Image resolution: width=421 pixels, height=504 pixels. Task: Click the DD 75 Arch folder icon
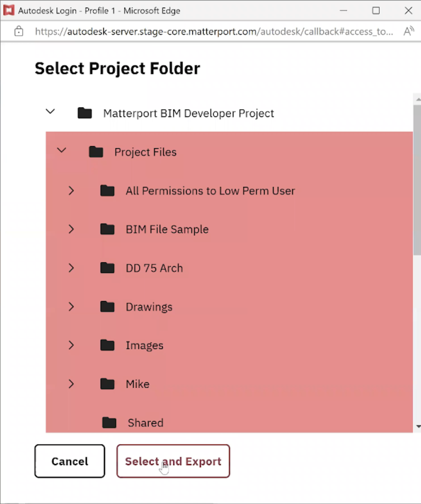click(x=107, y=268)
